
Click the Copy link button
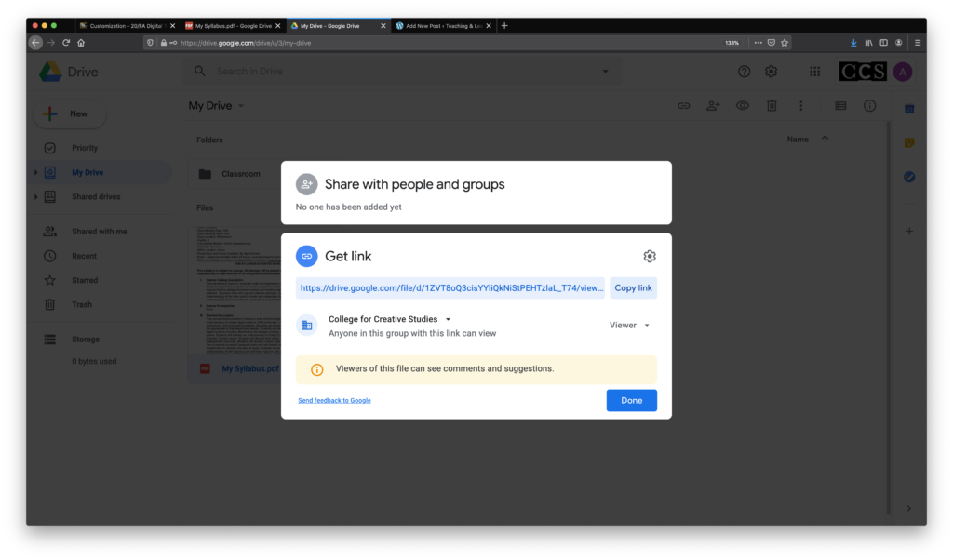pos(633,288)
